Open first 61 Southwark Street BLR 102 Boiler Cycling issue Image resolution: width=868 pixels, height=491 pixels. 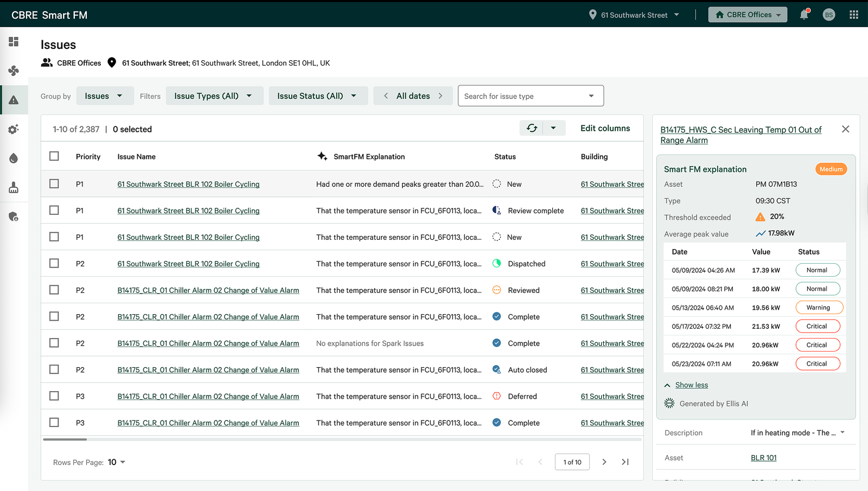click(188, 184)
